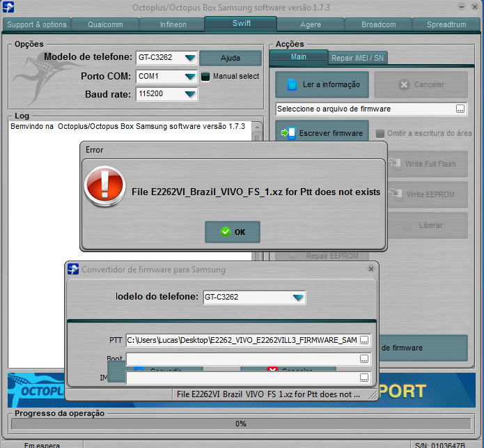Click the Octoplus app icon in title bar
Viewport: 484px width, 448px height.
point(8,7)
